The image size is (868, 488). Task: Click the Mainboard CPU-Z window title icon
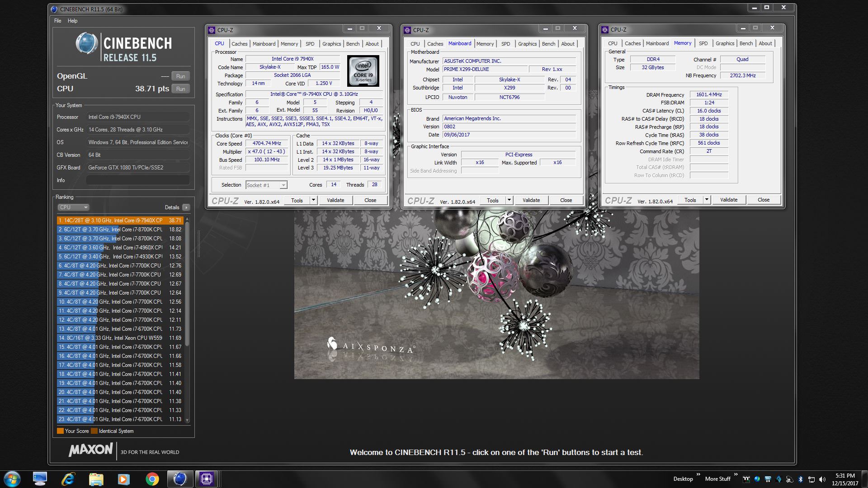(407, 30)
